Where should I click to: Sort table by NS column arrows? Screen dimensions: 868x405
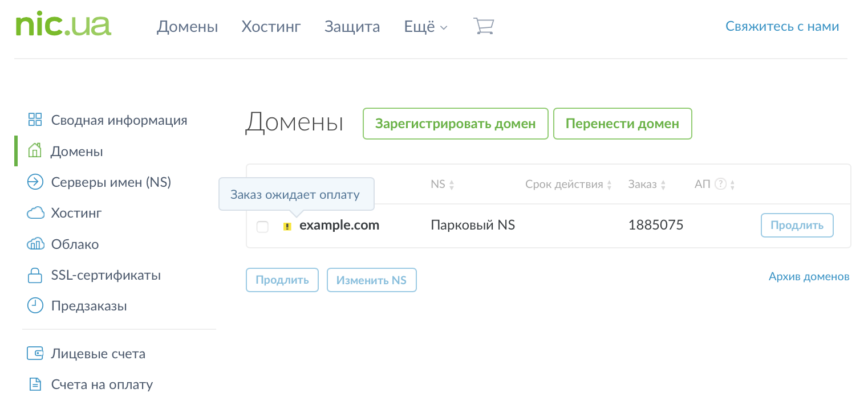coord(452,185)
